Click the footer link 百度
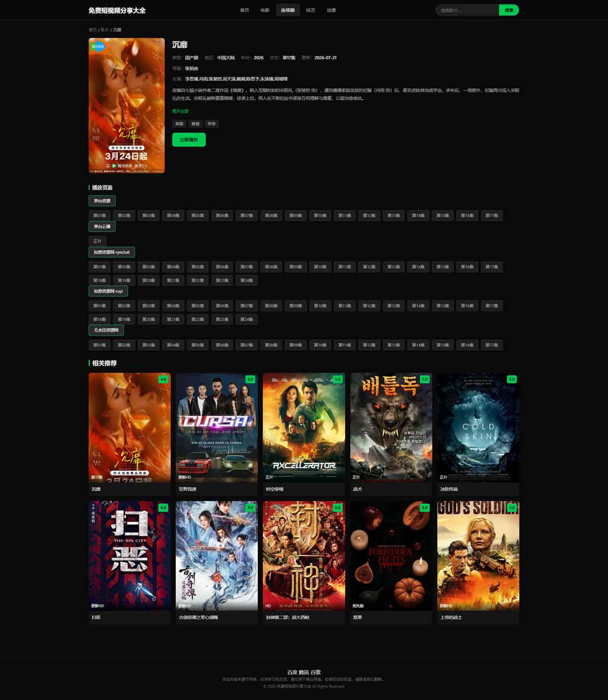The height and width of the screenshot is (700, 608). tap(292, 672)
